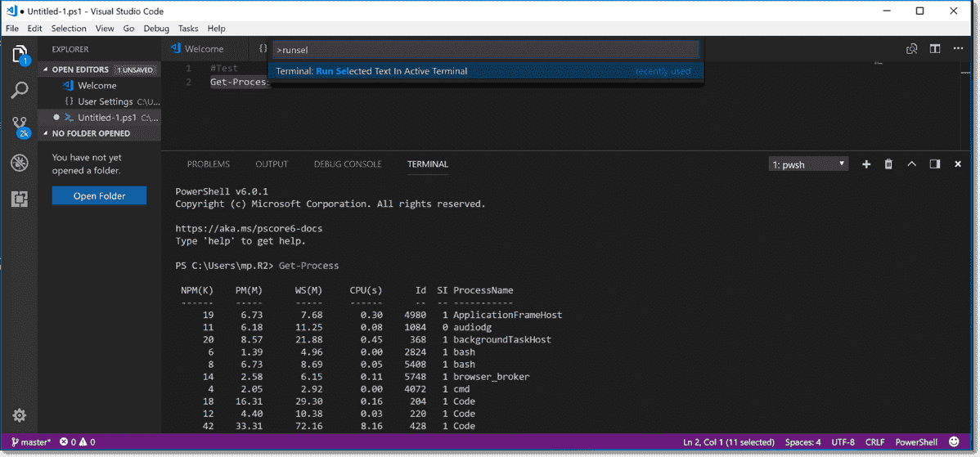
Task: Click the 1 UNSAVED badge
Action: tap(135, 70)
